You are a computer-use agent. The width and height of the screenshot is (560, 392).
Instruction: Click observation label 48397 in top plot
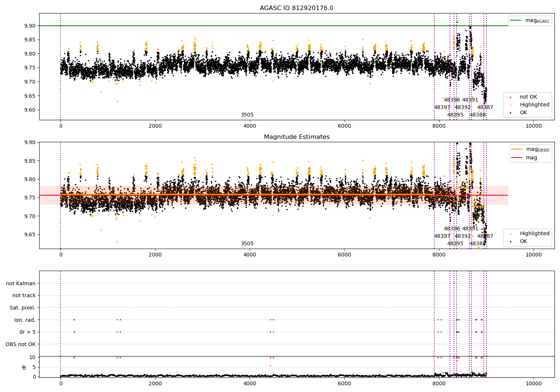(442, 108)
